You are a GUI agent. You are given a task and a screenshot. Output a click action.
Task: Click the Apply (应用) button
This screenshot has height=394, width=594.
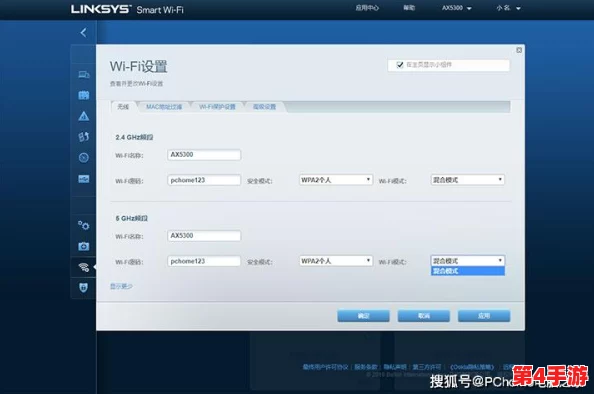(x=484, y=316)
